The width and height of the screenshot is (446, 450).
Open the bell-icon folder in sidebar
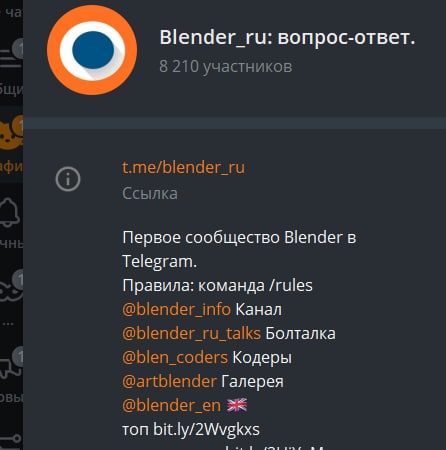(9, 212)
